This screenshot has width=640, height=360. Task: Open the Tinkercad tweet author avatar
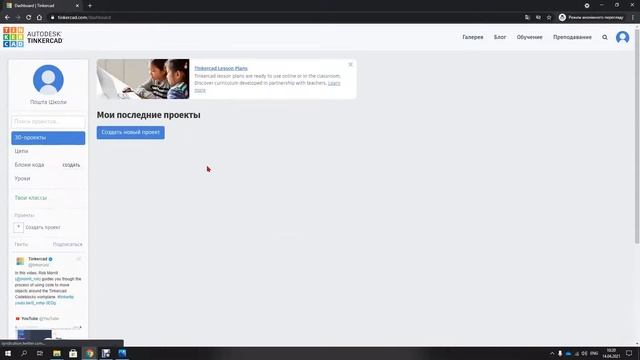tap(20, 261)
